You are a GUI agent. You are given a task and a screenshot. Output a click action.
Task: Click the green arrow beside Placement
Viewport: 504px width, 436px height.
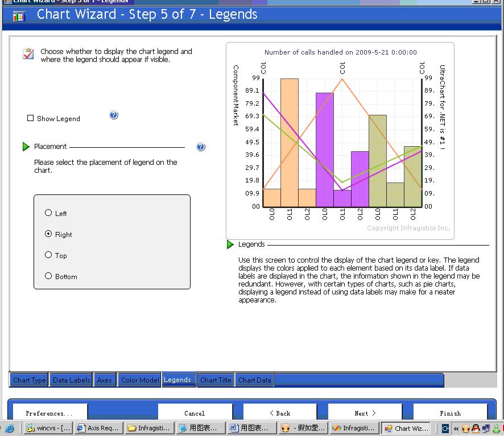click(x=26, y=147)
